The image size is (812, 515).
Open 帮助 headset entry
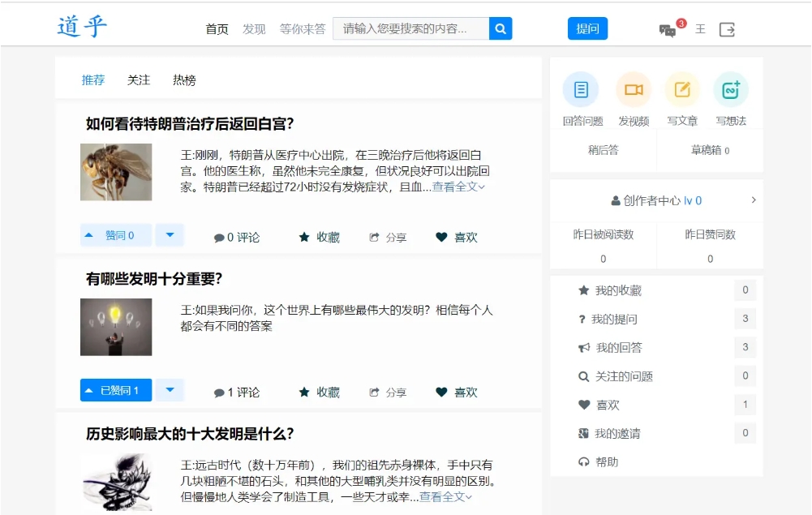[599, 461]
